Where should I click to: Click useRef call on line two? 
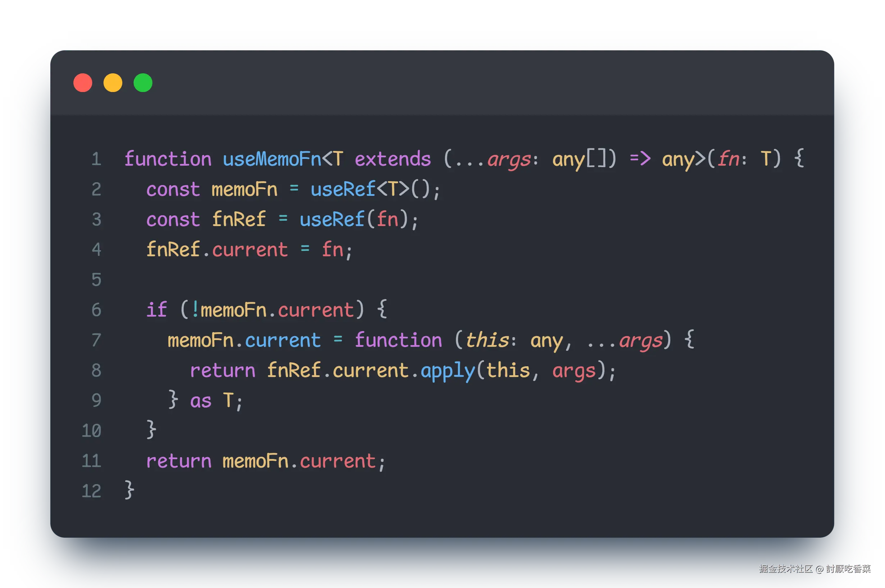(342, 189)
